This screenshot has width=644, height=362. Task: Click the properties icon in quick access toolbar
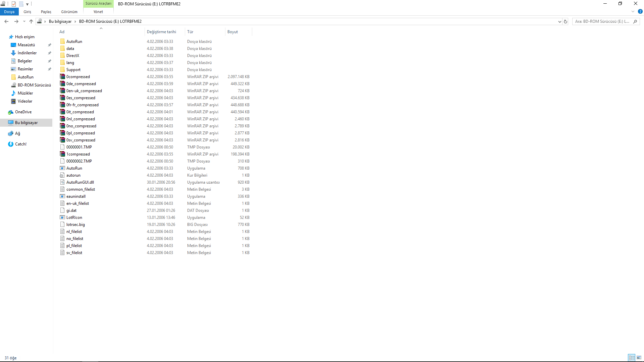click(x=14, y=4)
